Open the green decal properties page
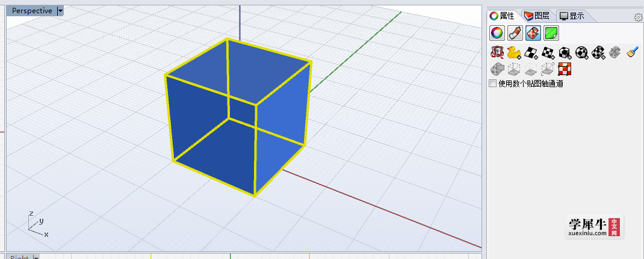Viewport: 644px width, 259px height. click(x=551, y=33)
